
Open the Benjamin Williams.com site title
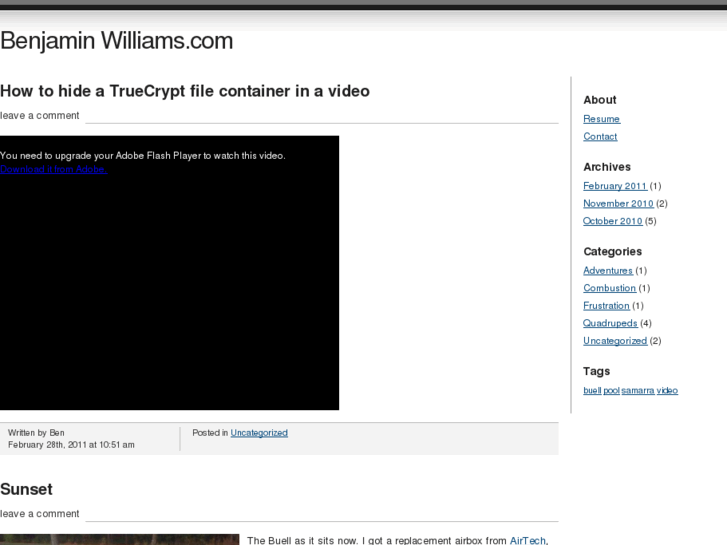pos(116,41)
